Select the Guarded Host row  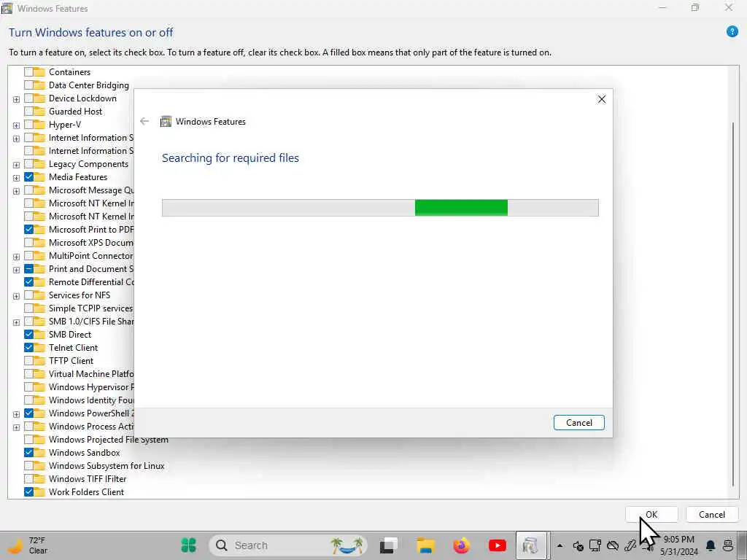75,112
